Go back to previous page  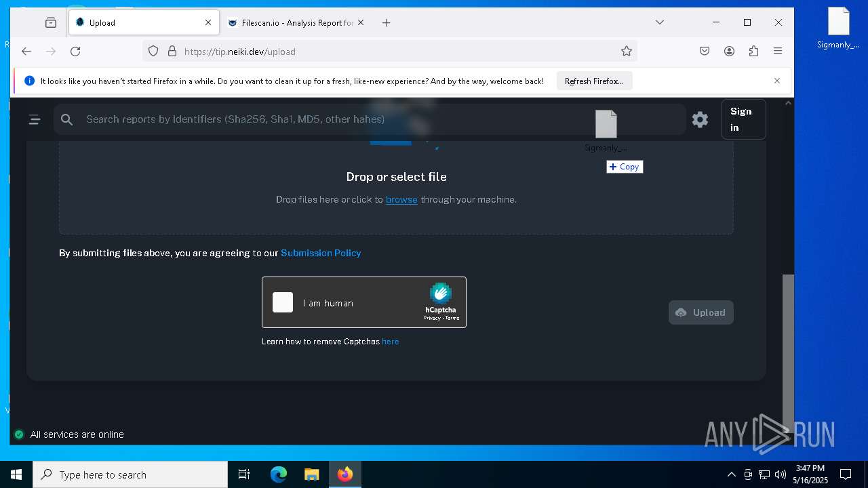click(x=26, y=51)
